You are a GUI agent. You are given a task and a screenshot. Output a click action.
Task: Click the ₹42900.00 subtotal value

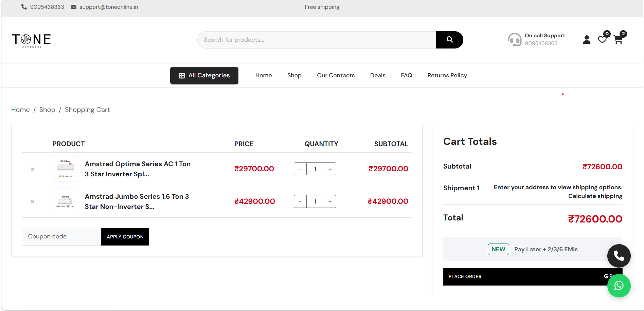(x=388, y=201)
